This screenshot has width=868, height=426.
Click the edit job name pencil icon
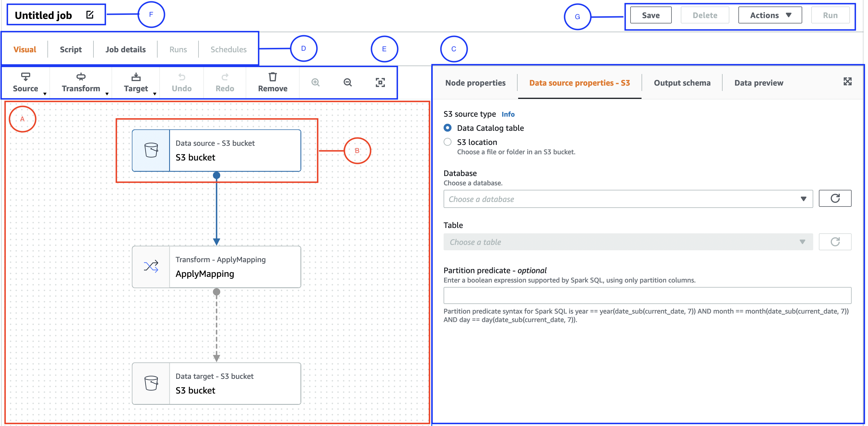[x=90, y=15]
